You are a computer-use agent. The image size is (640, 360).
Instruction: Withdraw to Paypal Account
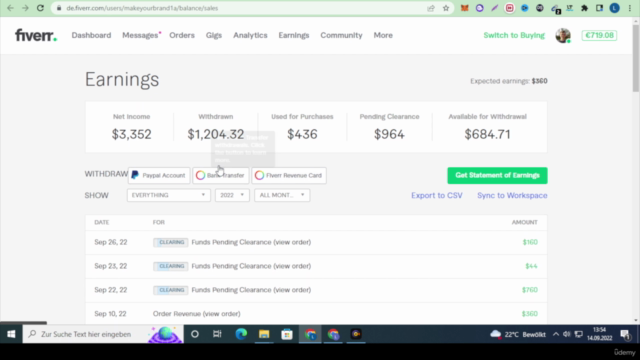(x=159, y=175)
